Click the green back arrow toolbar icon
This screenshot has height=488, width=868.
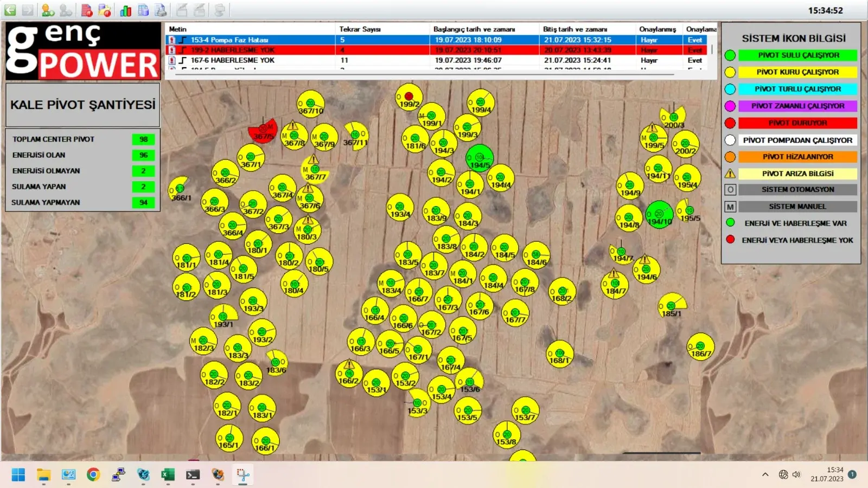pos(10,10)
